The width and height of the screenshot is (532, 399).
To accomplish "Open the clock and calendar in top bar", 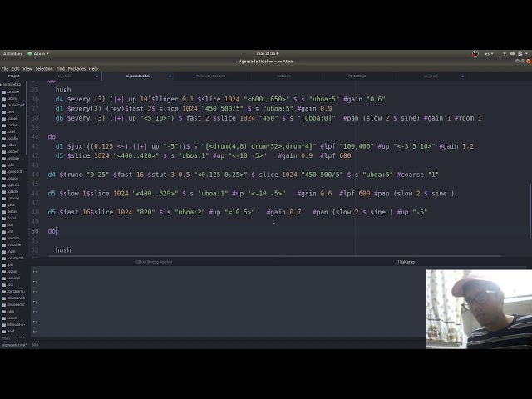I will (x=268, y=53).
